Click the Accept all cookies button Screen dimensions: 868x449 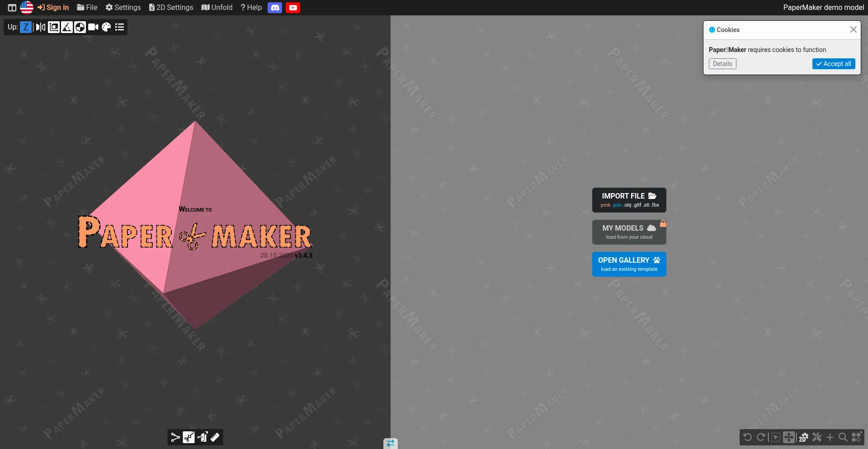click(833, 64)
